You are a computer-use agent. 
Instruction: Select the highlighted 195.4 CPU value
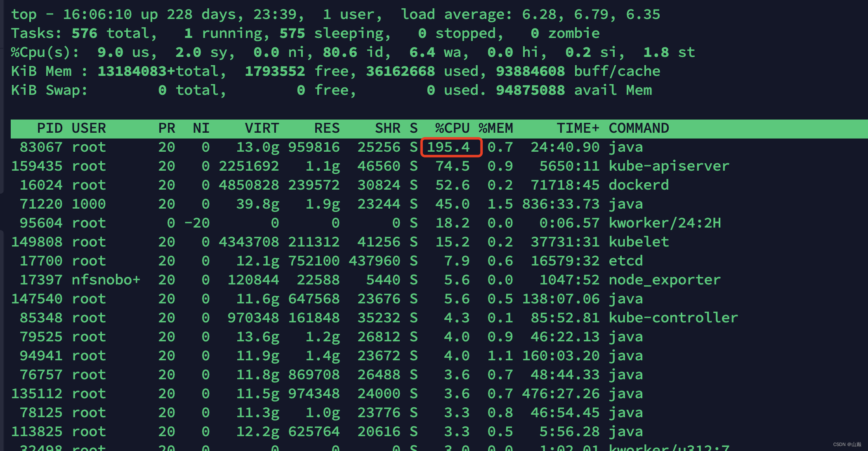tap(451, 147)
